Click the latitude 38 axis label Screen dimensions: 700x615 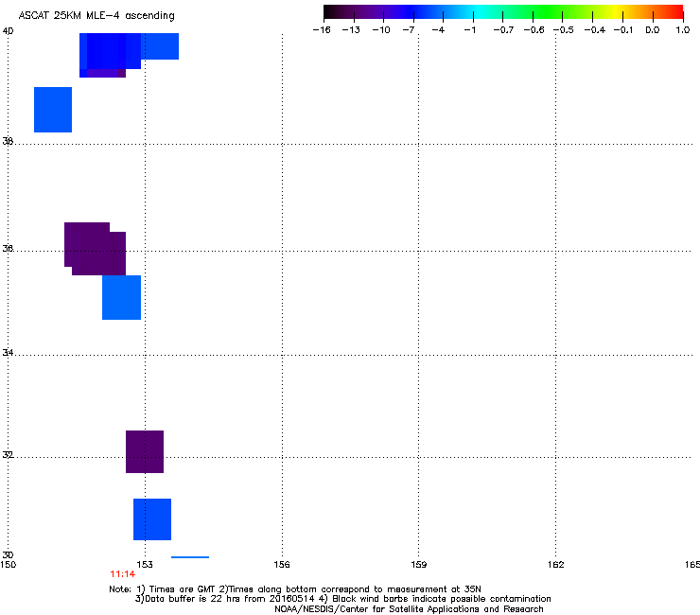pyautogui.click(x=8, y=141)
